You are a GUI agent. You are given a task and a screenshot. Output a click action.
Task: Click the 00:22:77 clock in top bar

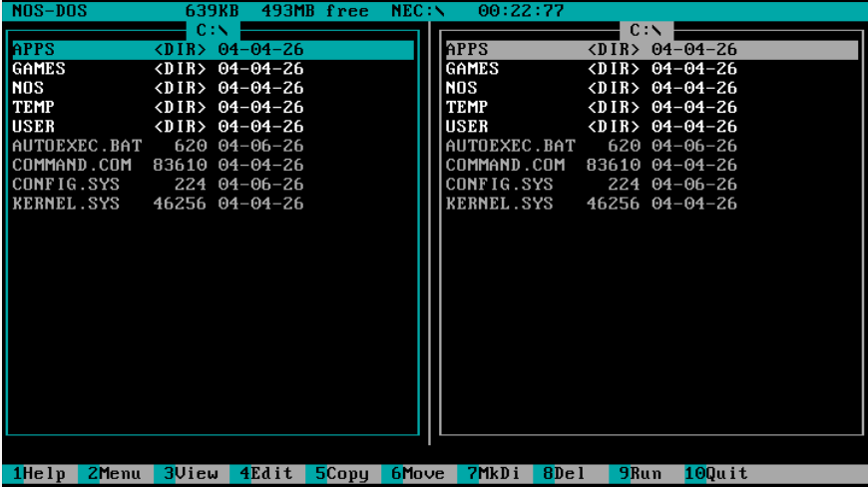(x=521, y=11)
